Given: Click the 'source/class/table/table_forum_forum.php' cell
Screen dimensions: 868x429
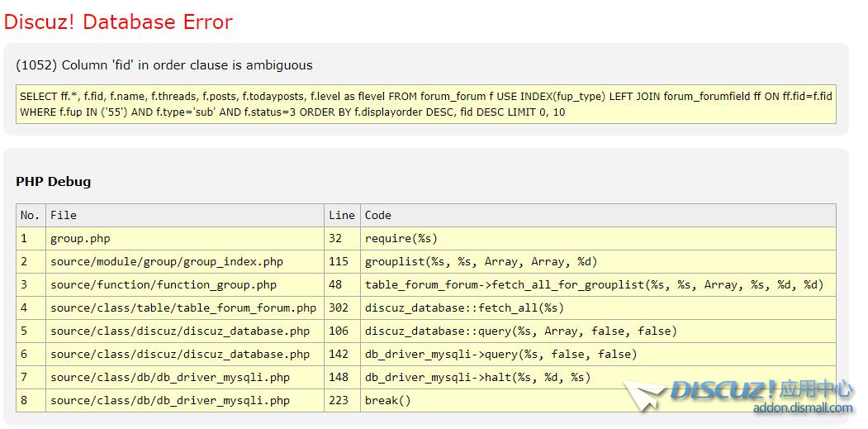Looking at the screenshot, I should [185, 307].
